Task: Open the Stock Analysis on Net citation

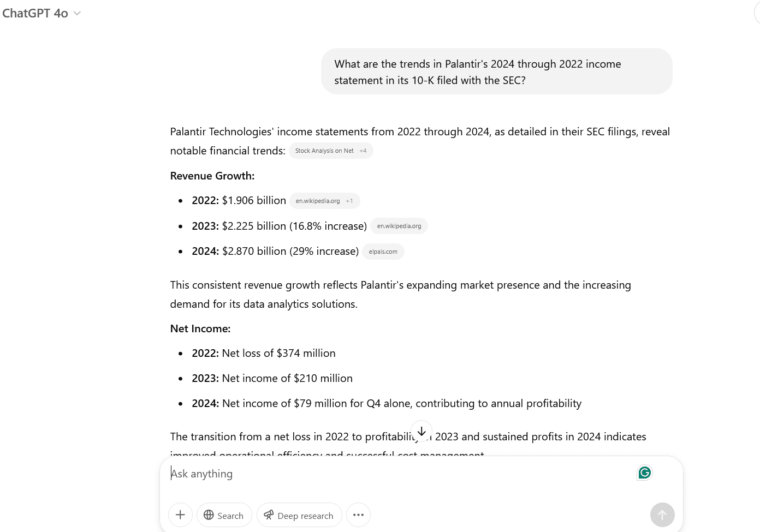Action: (324, 151)
